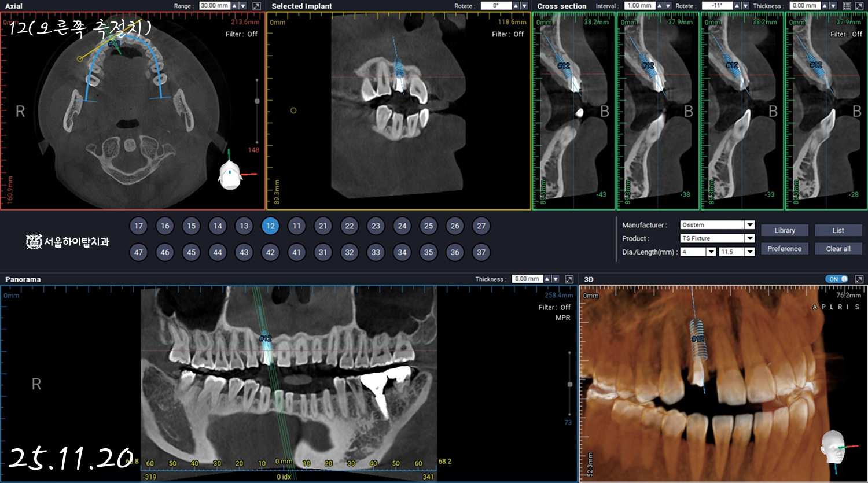The image size is (868, 483).
Task: Open the implant List
Action: tap(838, 231)
